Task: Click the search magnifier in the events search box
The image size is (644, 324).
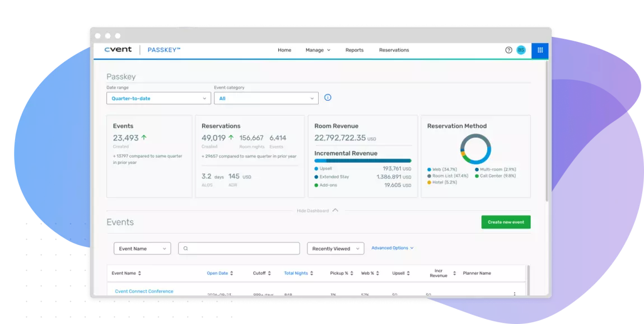Action: (x=185, y=248)
